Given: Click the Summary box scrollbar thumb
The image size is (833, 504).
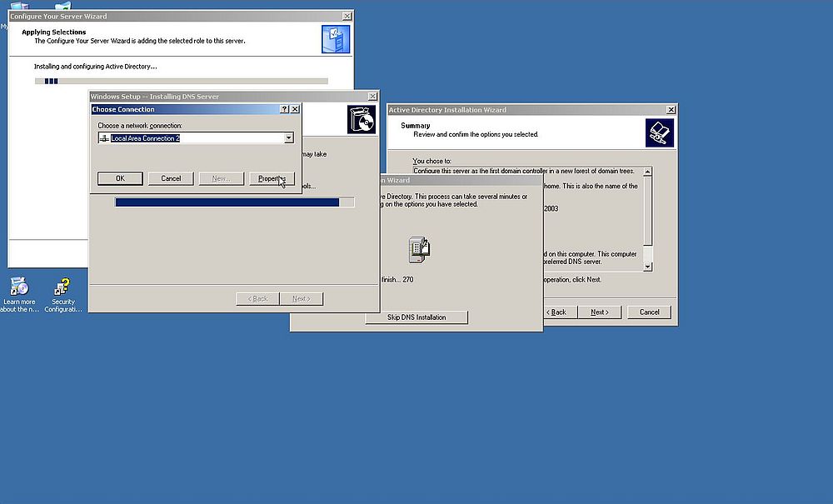Looking at the screenshot, I should pos(647,211).
